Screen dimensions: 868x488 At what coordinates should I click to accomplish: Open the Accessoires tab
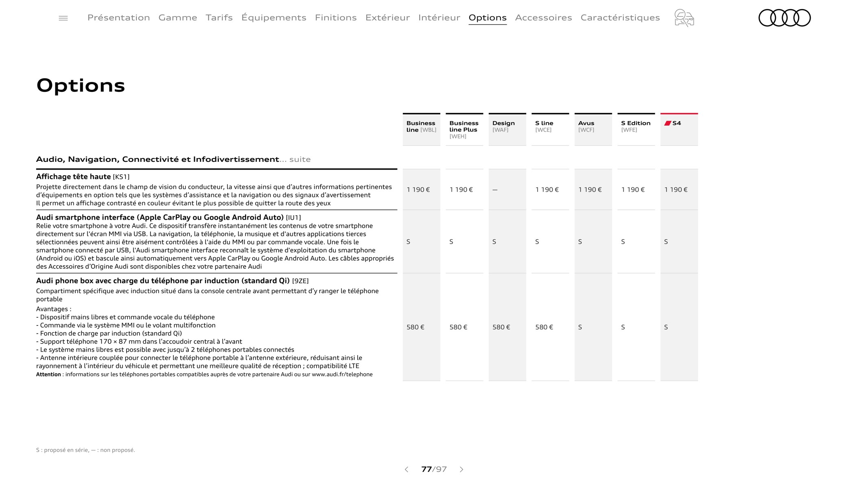[544, 17]
